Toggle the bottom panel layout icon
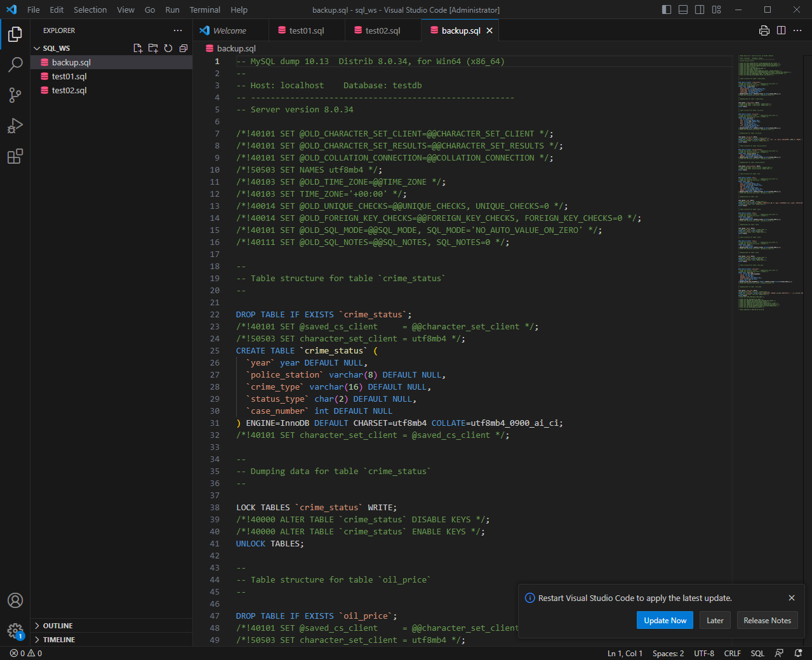 [683, 10]
